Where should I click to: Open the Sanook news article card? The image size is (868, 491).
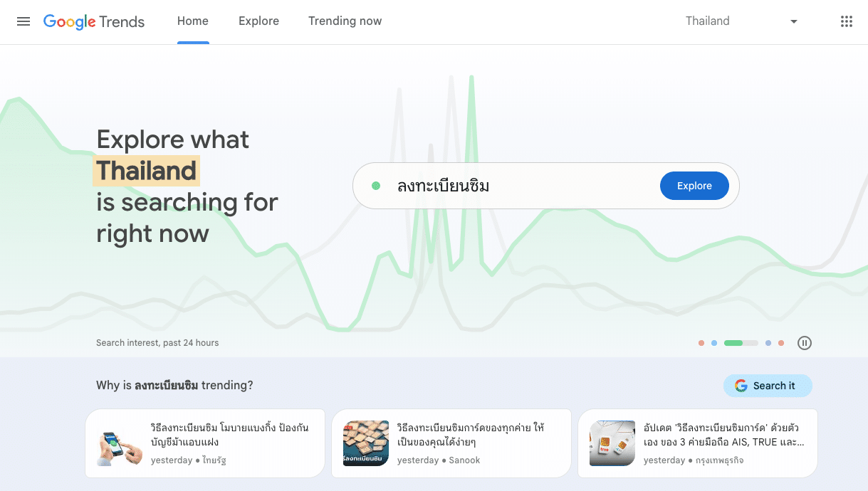451,443
